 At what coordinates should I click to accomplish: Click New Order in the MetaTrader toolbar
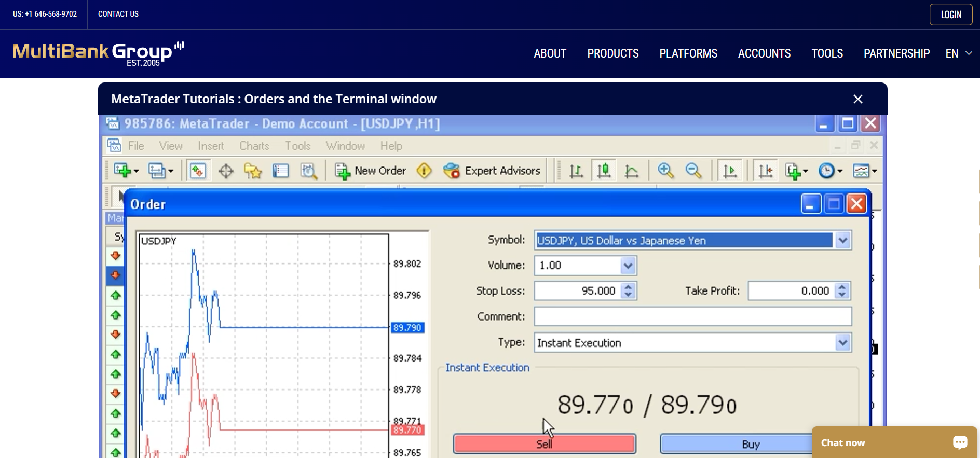pos(370,171)
